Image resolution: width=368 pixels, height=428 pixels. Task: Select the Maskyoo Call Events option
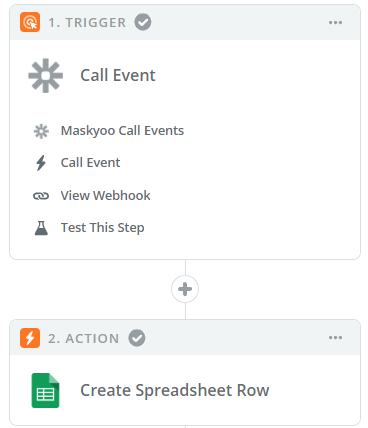point(122,131)
